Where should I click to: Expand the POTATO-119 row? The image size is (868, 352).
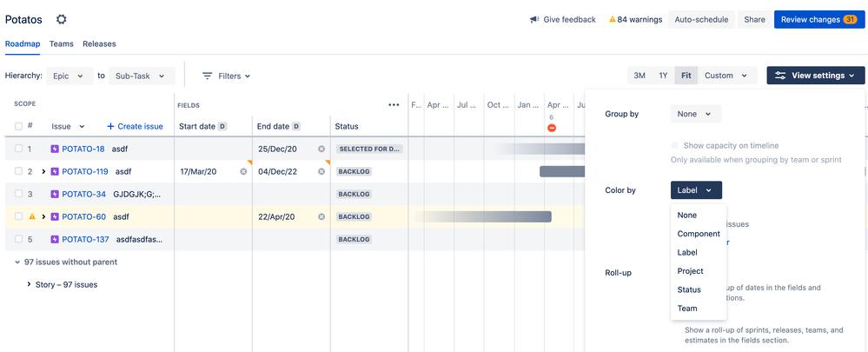[x=43, y=171]
